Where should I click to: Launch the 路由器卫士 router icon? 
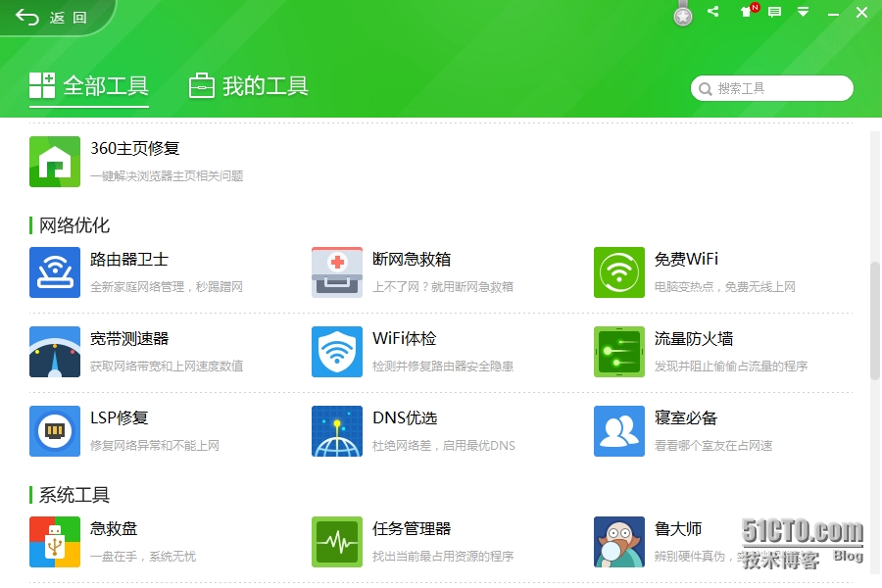pos(55,272)
